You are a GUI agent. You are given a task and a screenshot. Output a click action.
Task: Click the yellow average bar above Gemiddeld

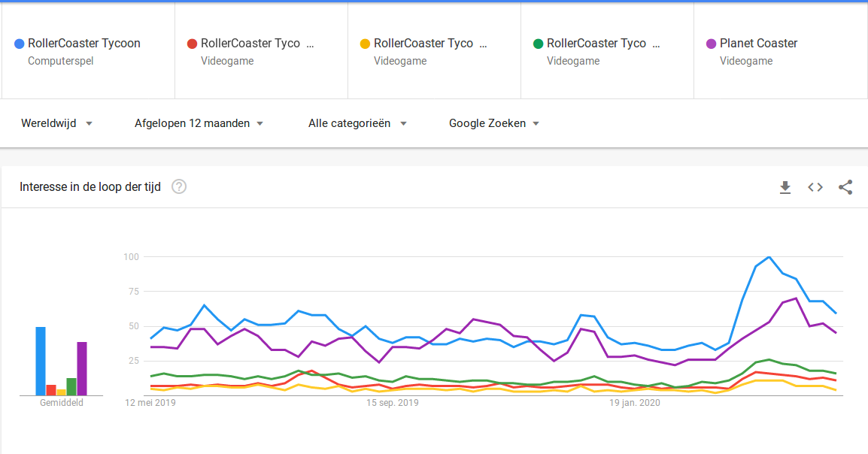[61, 392]
